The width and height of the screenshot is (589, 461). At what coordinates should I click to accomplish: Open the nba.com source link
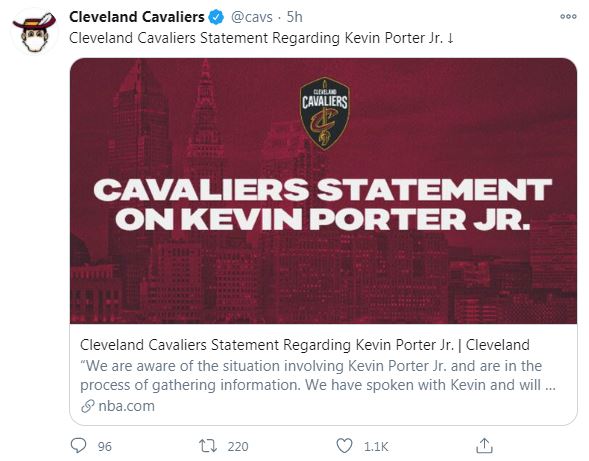127,406
